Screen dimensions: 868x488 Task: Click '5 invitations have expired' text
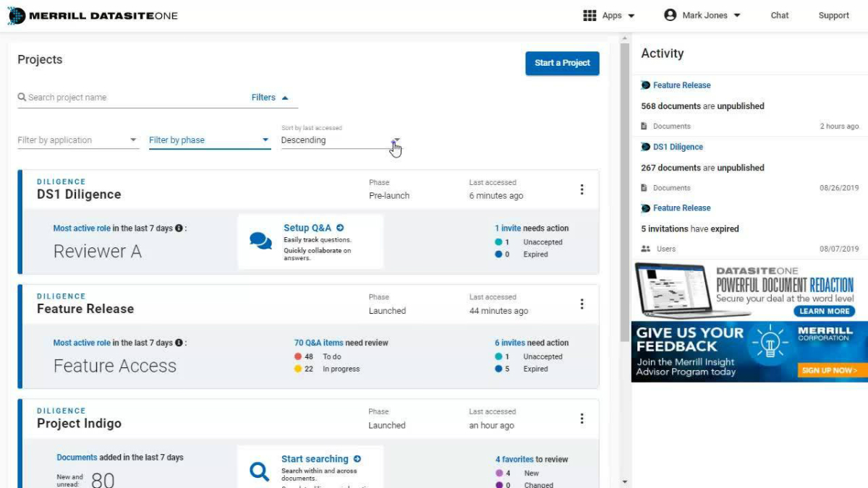[x=690, y=229]
